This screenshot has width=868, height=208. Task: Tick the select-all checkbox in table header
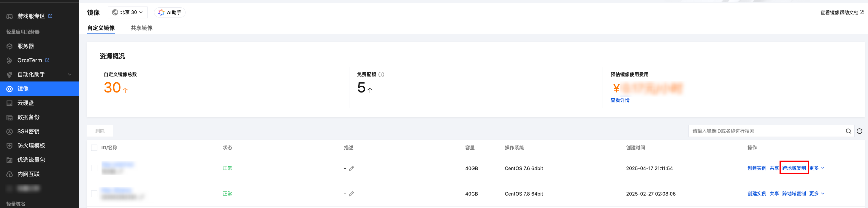tap(94, 148)
